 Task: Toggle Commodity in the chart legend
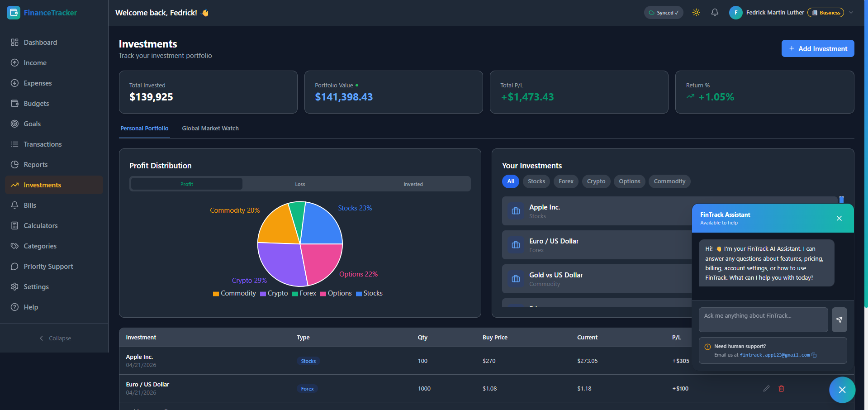pos(234,294)
